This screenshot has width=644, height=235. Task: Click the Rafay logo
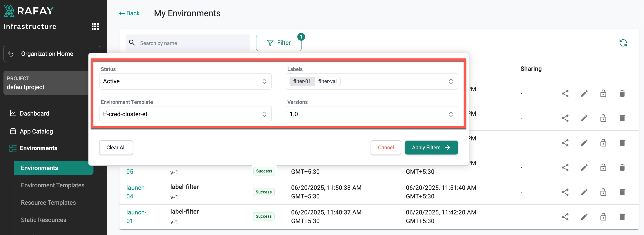tap(29, 11)
